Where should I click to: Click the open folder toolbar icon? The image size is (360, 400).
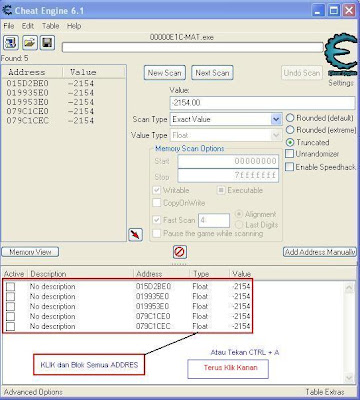[x=30, y=43]
